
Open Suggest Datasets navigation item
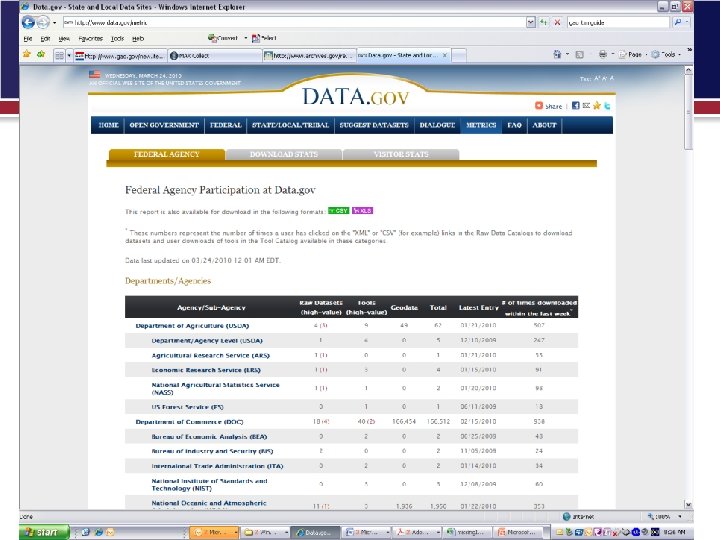tap(374, 125)
